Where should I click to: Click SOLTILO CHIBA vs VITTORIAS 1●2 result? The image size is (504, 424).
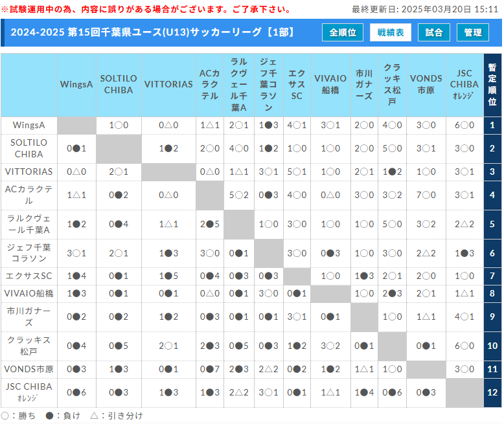pyautogui.click(x=168, y=148)
